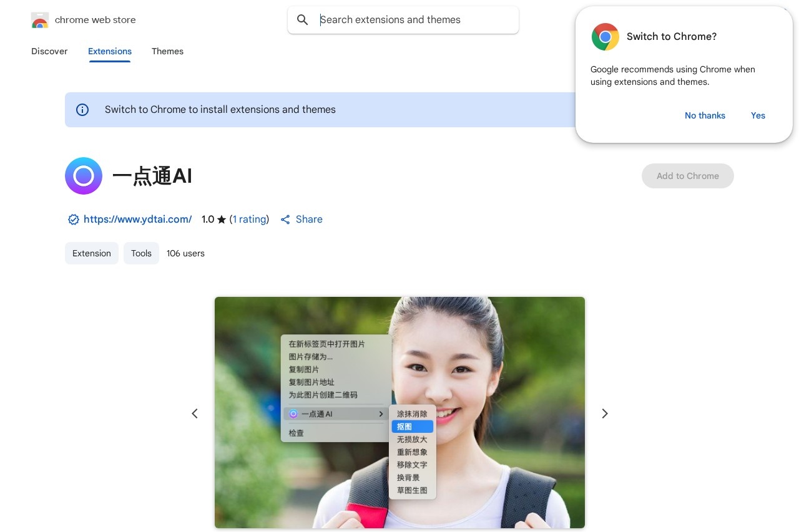Screen dimensions: 799x532
Task: Switch to the Themes tab
Action: pos(167,51)
